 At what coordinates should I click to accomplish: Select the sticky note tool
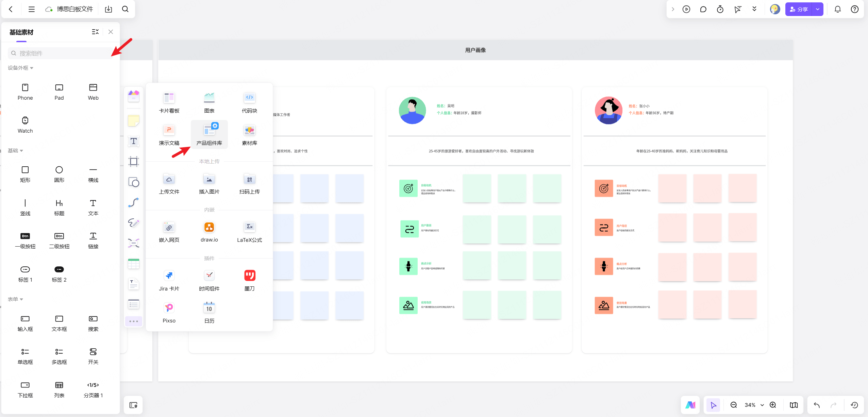click(134, 121)
